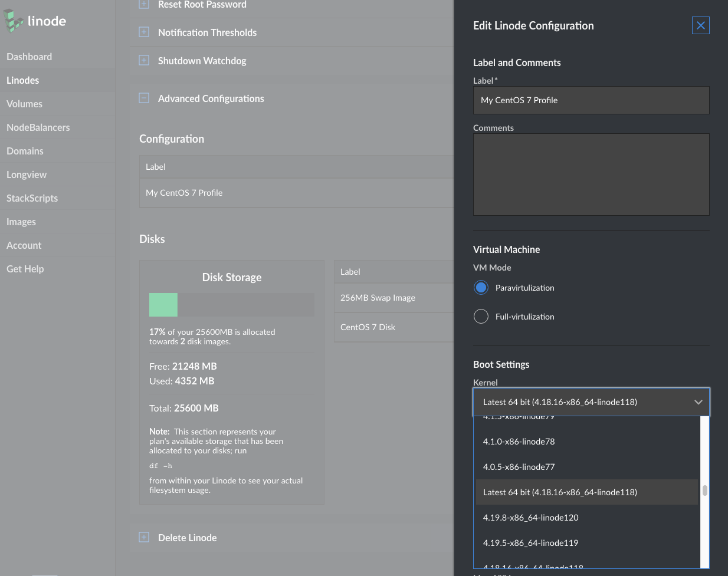Click the Label input field

pos(591,100)
